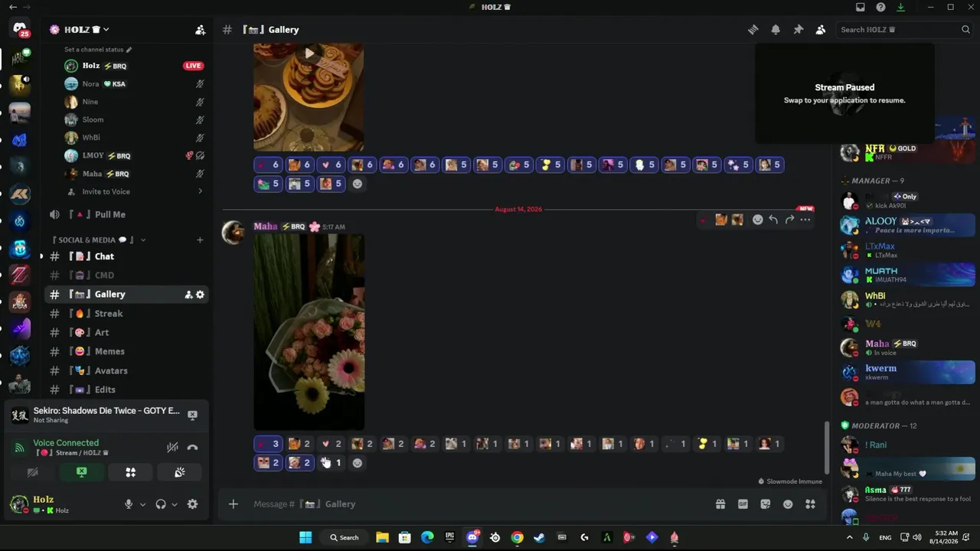Viewport: 980px width, 551px height.
Task: Toggle screen share button in voice panel
Action: 81,473
